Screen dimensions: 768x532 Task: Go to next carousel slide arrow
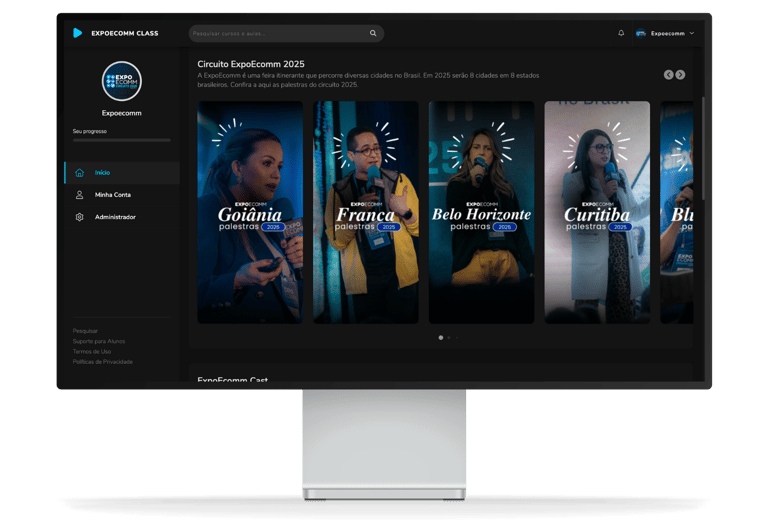680,74
